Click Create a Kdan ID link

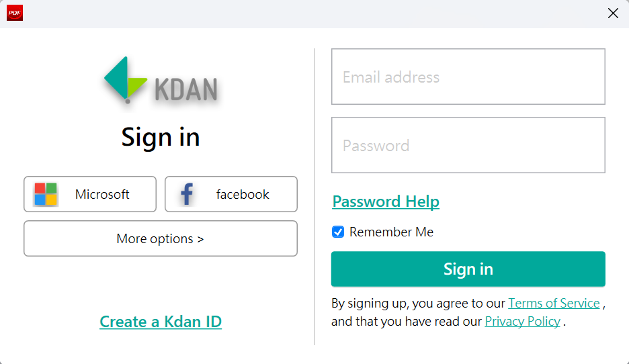[x=161, y=322]
